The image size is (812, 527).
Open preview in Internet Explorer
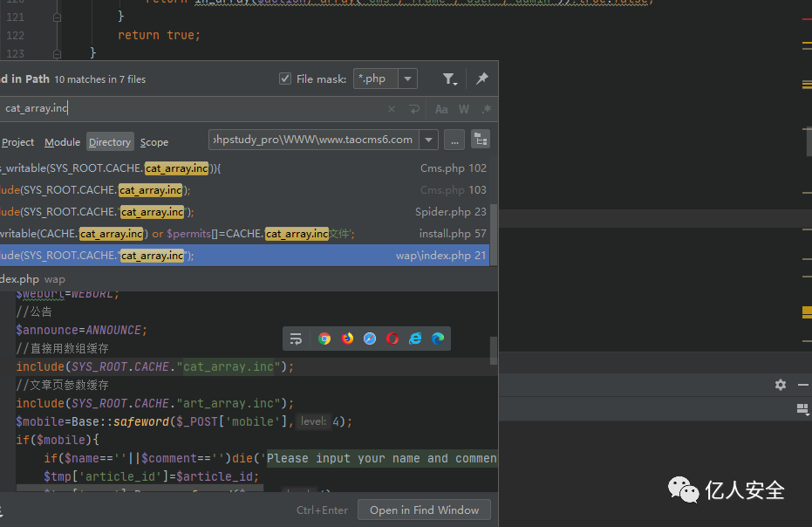415,339
